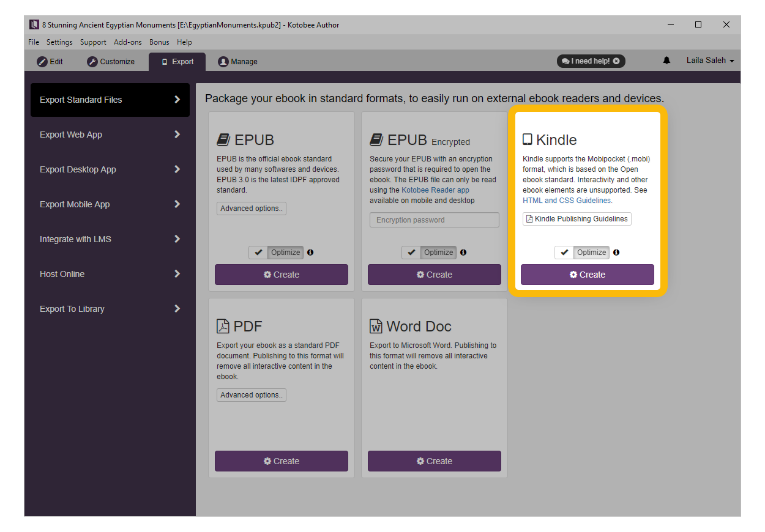The image size is (765, 532).
Task: Open the Laila Saleh user dropdown
Action: [x=710, y=61]
